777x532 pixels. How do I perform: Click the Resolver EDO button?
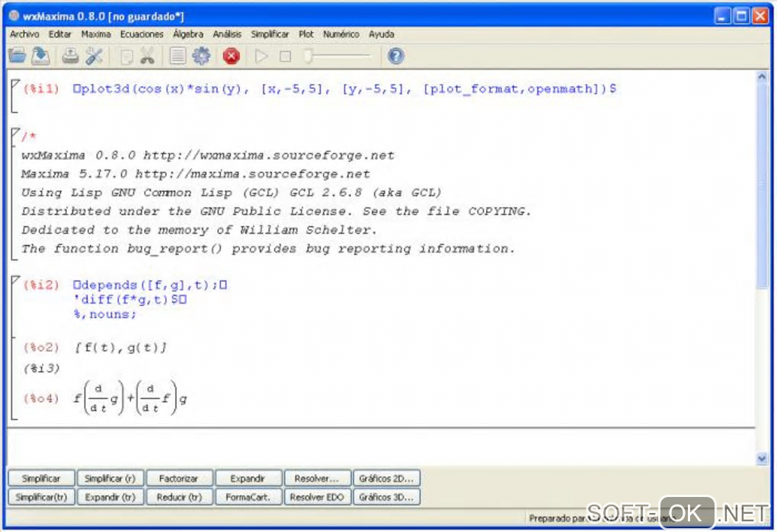click(x=317, y=497)
